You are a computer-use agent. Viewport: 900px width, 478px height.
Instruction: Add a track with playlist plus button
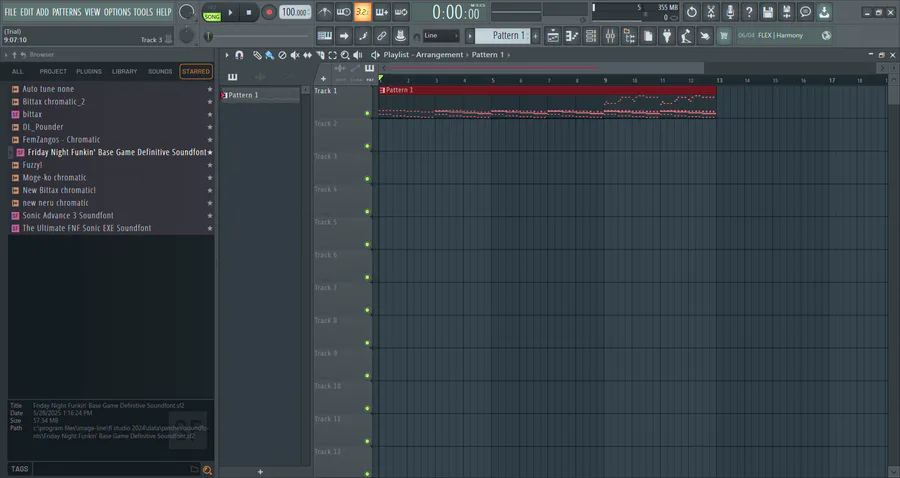(323, 79)
